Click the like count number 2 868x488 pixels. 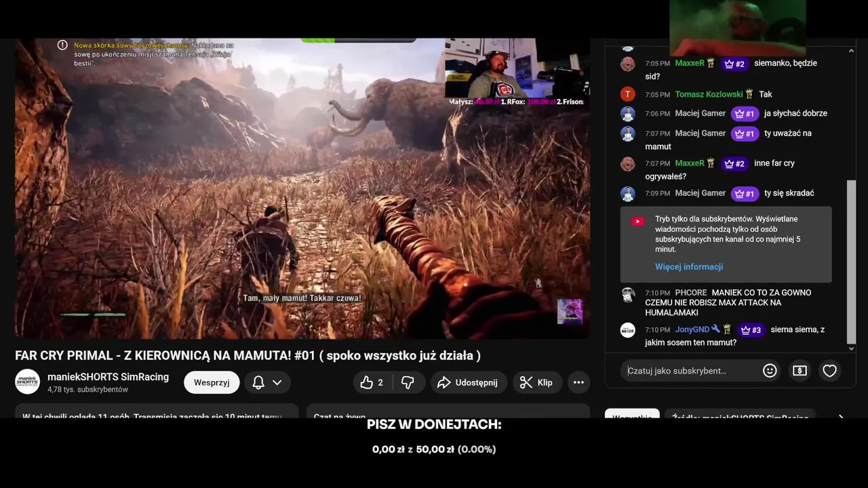coord(380,383)
